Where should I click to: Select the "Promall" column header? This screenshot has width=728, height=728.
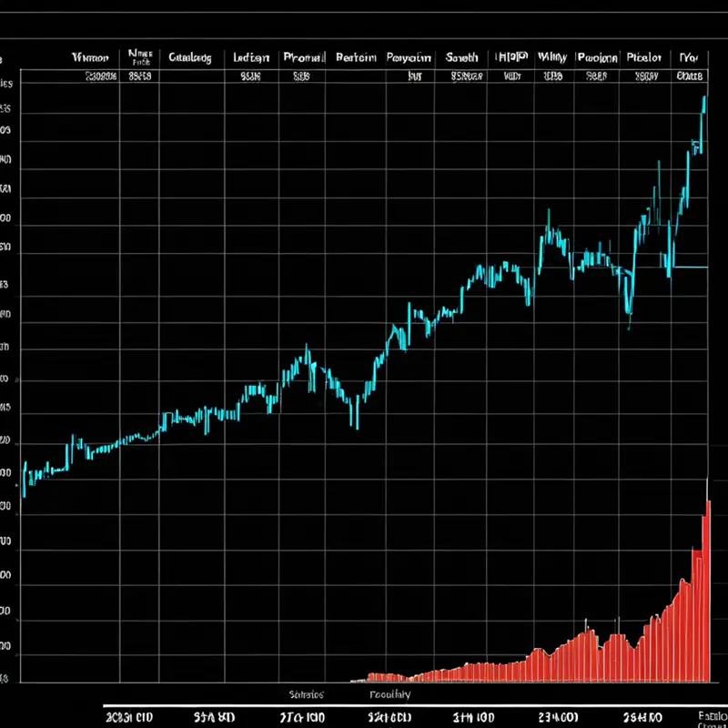pyautogui.click(x=304, y=57)
